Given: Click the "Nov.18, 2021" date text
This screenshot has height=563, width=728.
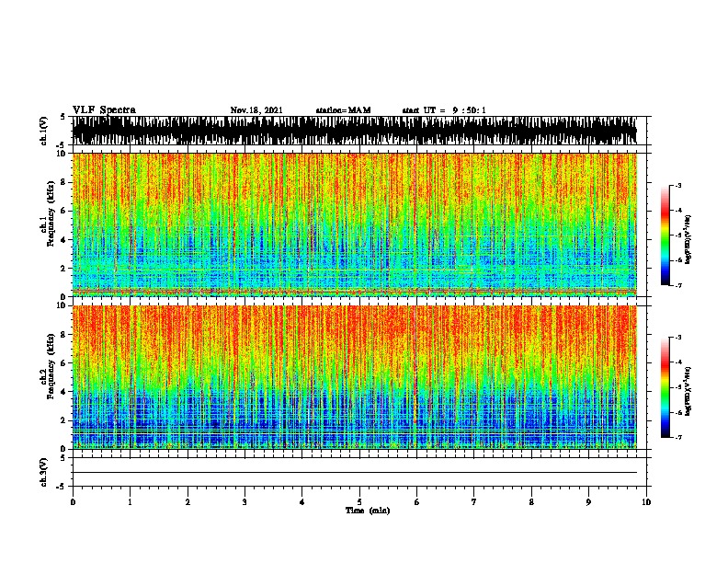Looking at the screenshot, I should pos(256,110).
